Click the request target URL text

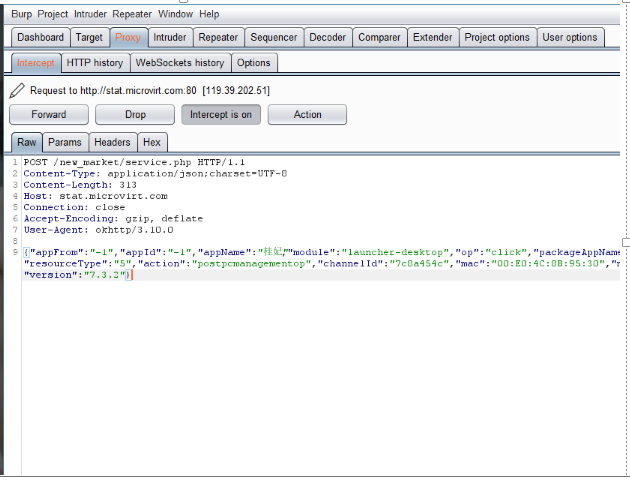coord(138,91)
